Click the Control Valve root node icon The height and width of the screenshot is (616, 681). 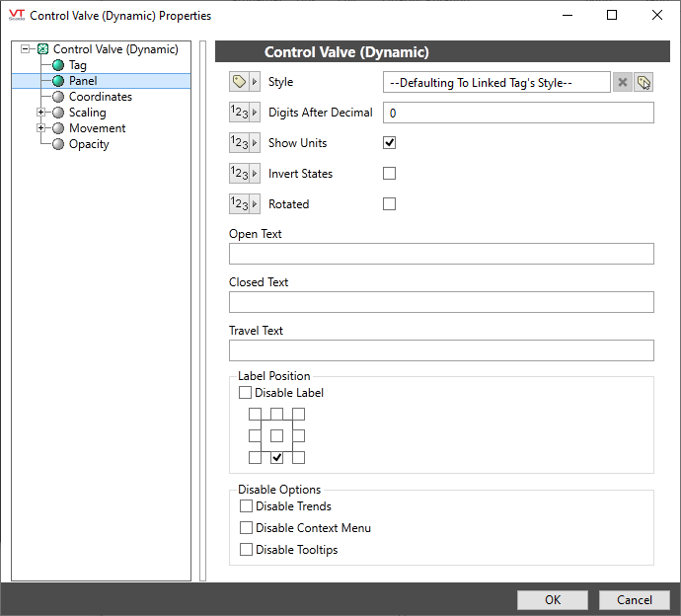43,49
